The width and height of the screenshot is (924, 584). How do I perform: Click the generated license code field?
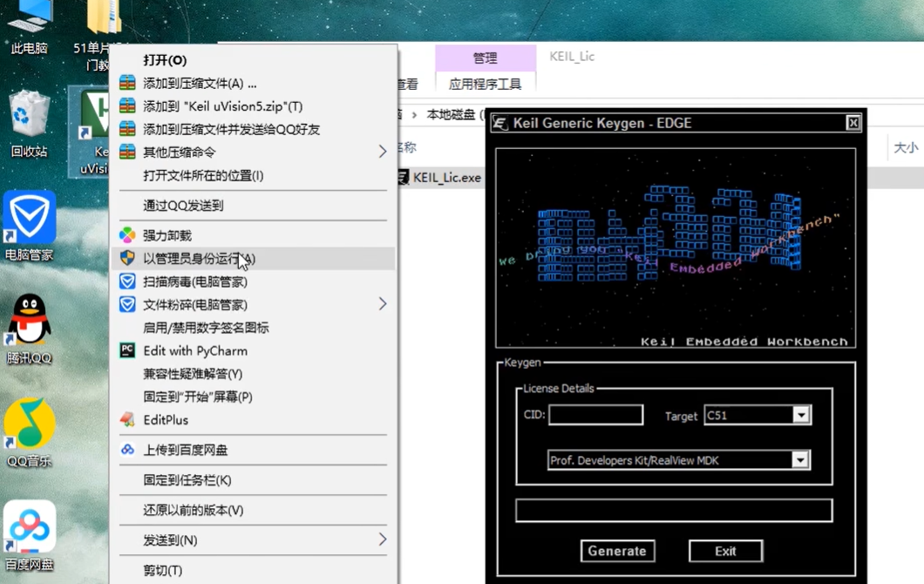[x=674, y=510]
